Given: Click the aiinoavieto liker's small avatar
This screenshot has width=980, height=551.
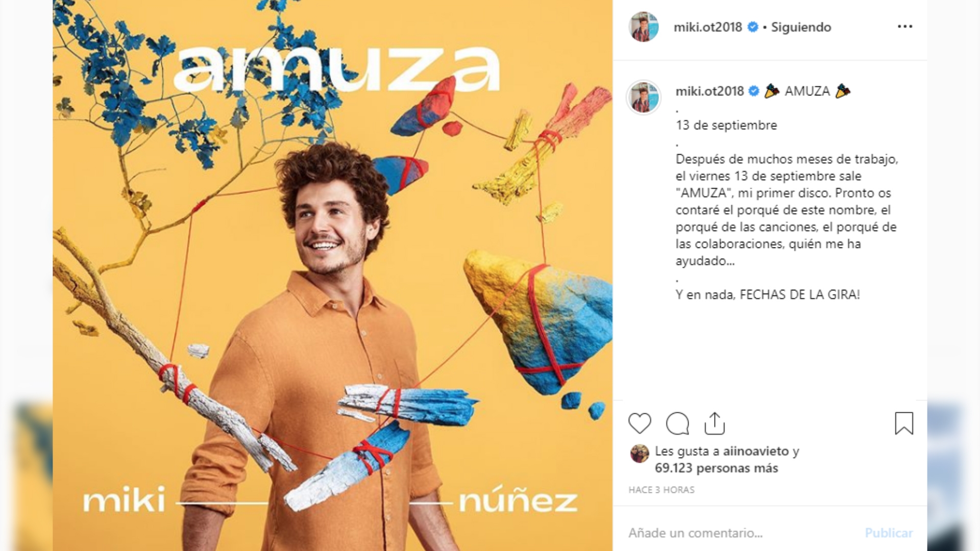Looking at the screenshot, I should [640, 453].
